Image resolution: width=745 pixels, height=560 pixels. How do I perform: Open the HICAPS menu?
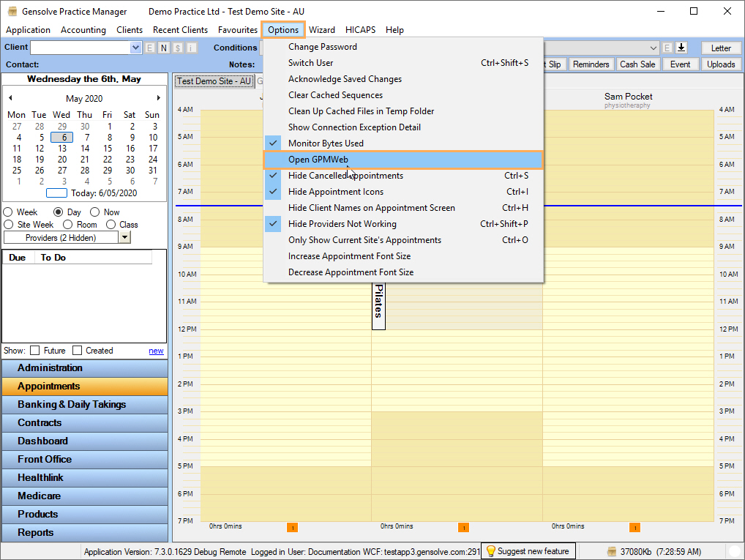[360, 30]
